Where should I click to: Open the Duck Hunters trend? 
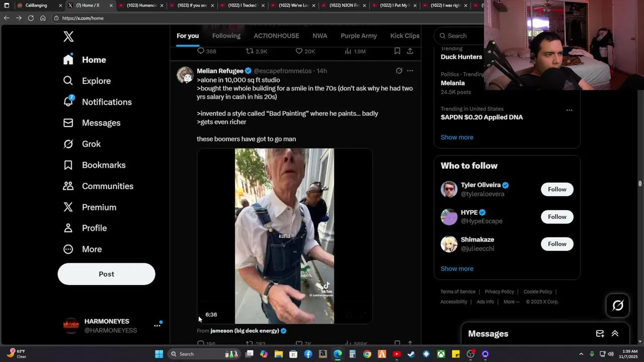(x=461, y=57)
